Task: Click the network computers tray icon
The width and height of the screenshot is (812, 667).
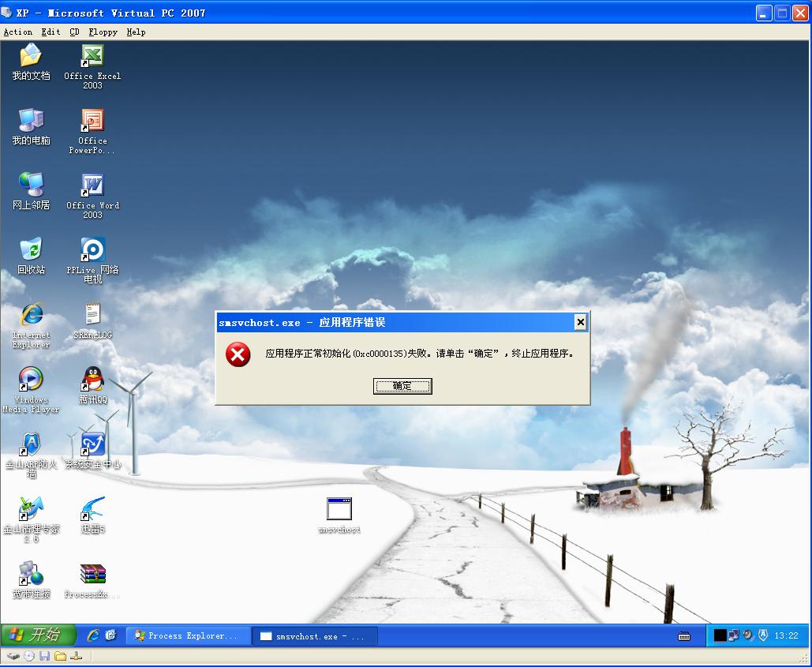Action: [x=733, y=635]
